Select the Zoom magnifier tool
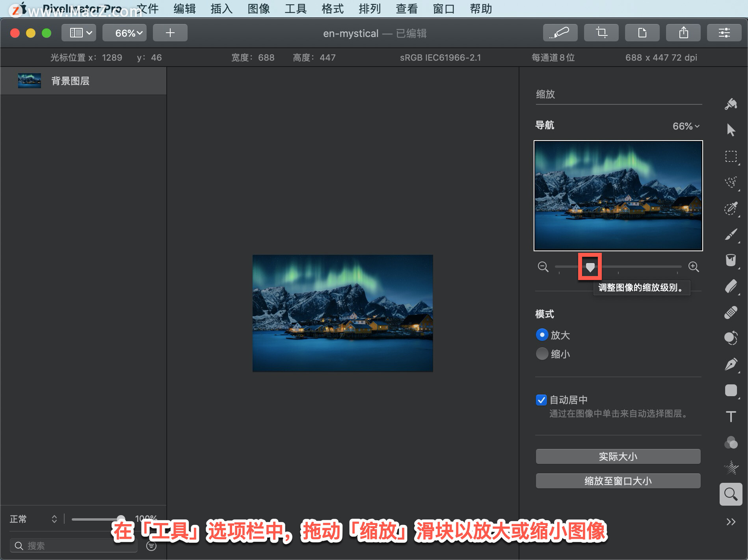The height and width of the screenshot is (560, 748). click(731, 494)
